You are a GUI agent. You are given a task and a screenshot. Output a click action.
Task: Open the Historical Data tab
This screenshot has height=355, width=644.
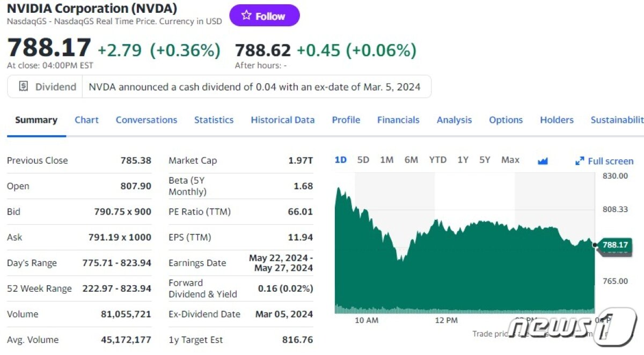(282, 120)
